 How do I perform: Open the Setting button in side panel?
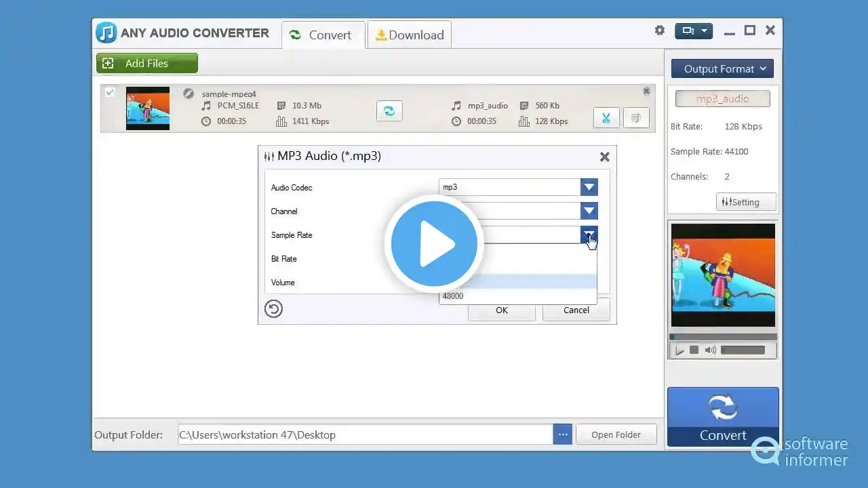(x=746, y=202)
